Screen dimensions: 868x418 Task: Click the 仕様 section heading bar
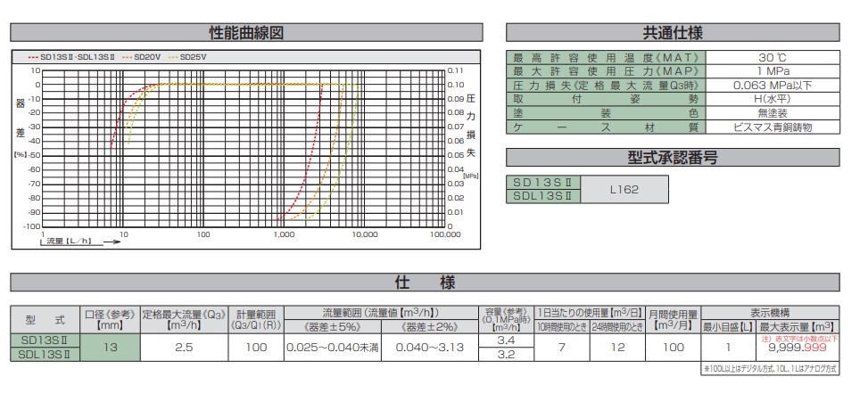(x=425, y=283)
